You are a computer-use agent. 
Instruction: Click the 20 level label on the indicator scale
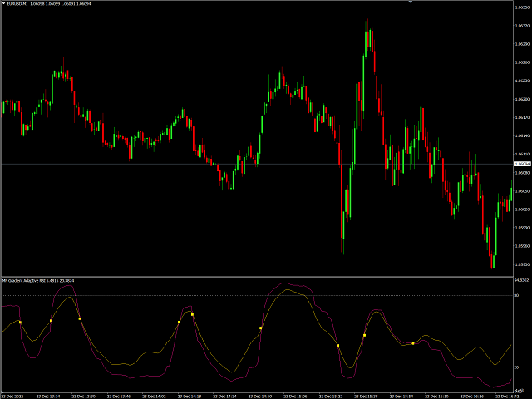click(x=516, y=367)
